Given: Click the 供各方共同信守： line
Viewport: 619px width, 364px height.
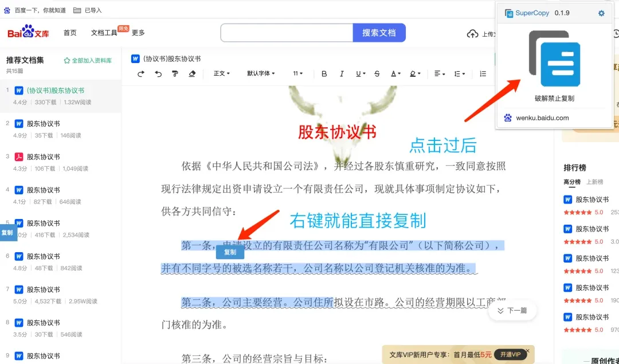Looking at the screenshot, I should click(199, 212).
